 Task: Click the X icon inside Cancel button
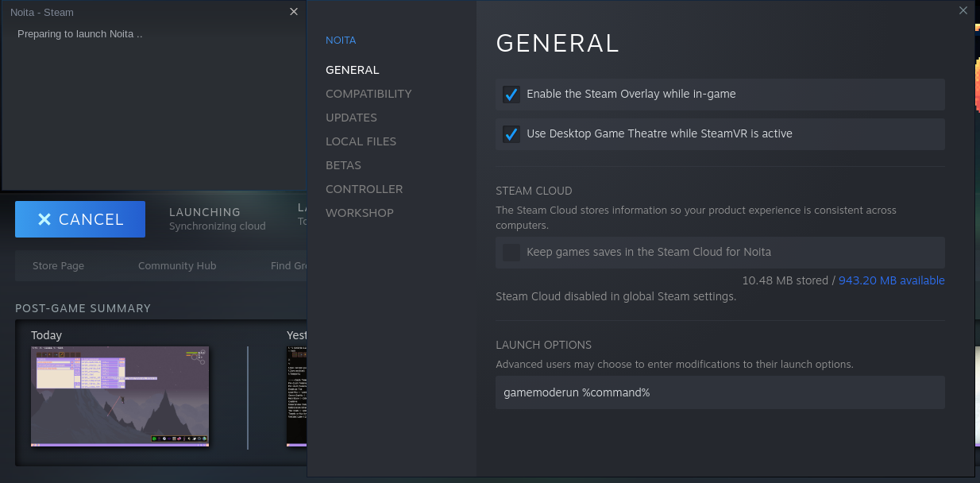(44, 219)
